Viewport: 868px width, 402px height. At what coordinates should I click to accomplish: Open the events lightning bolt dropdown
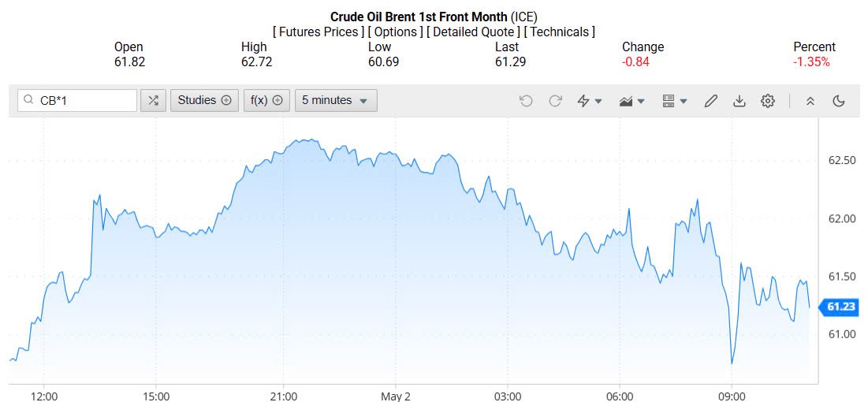point(590,101)
